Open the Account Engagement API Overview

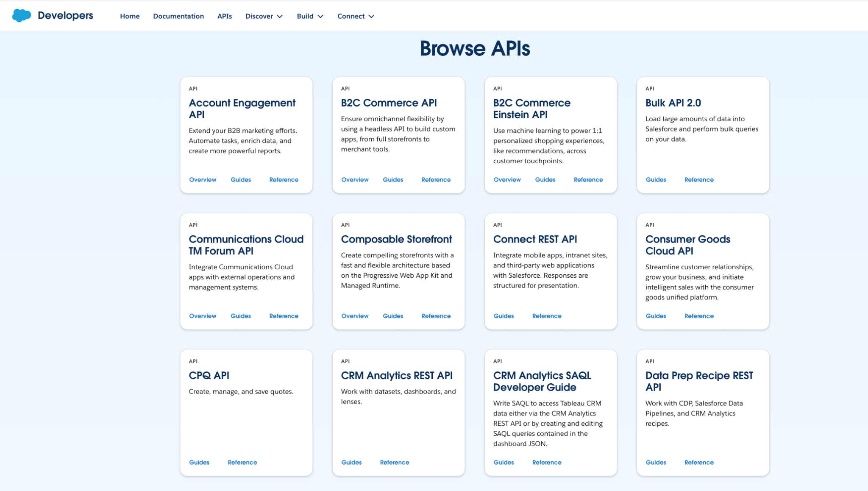(x=202, y=179)
